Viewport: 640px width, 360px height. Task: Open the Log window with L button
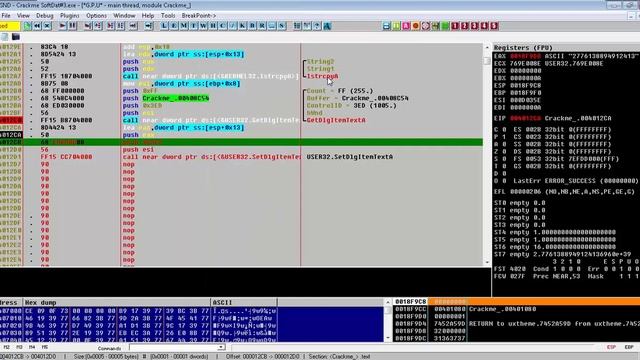click(x=164, y=26)
